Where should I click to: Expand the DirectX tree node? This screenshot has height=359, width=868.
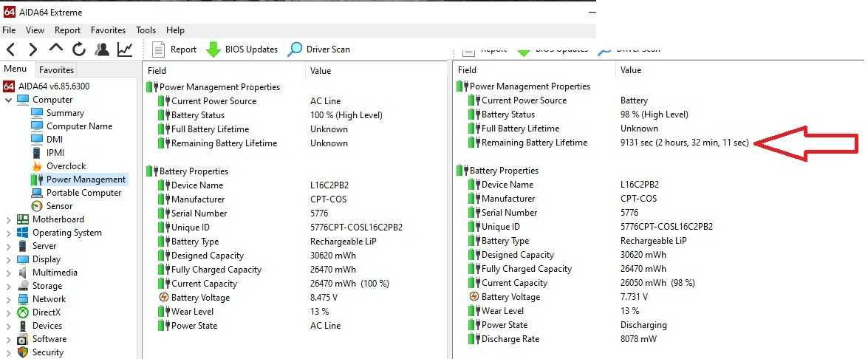click(x=8, y=312)
